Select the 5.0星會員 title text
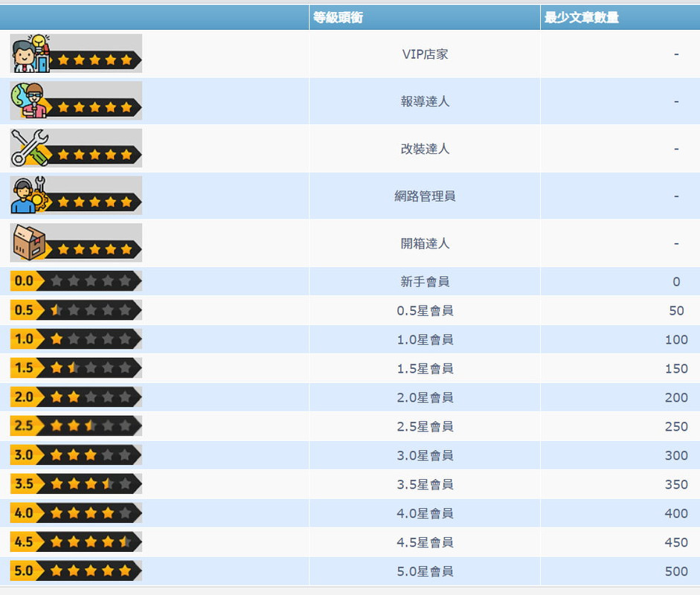Image resolution: width=700 pixels, height=595 pixels. [425, 572]
